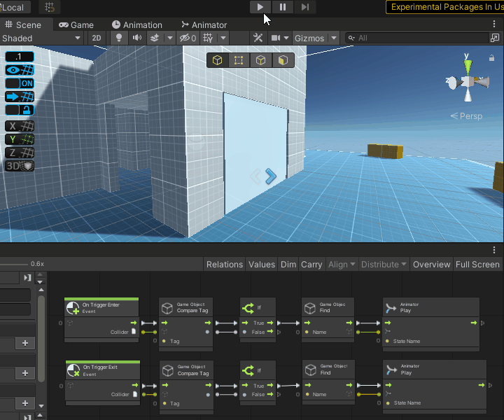
Task: Toggle the ProGrids snapping ON switch
Action: [x=20, y=83]
